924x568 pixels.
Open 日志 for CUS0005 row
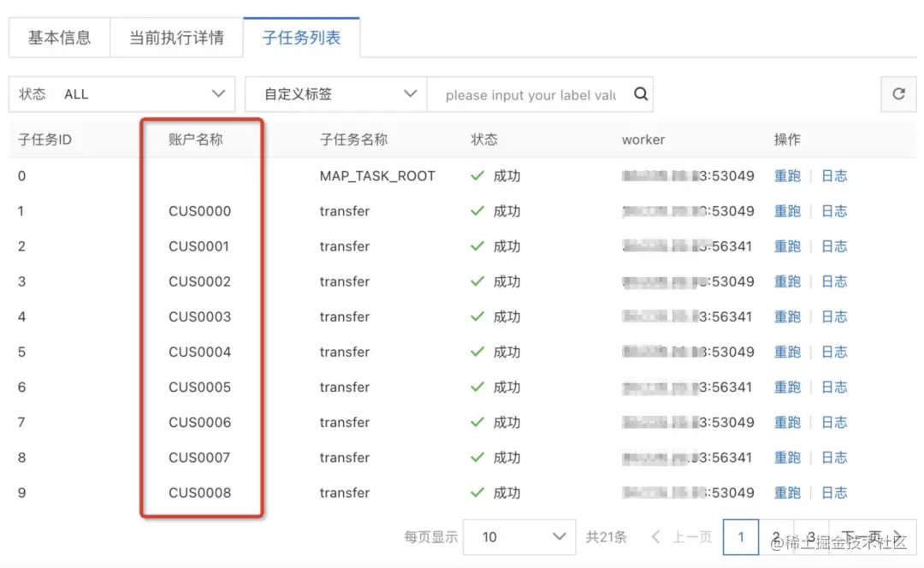[x=834, y=388]
